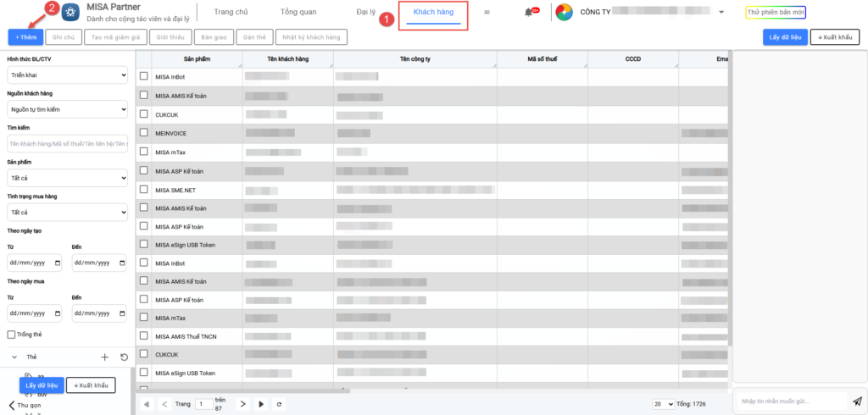Click the MISA Partner gear logo
Screen dimensions: 868x415
tap(70, 12)
